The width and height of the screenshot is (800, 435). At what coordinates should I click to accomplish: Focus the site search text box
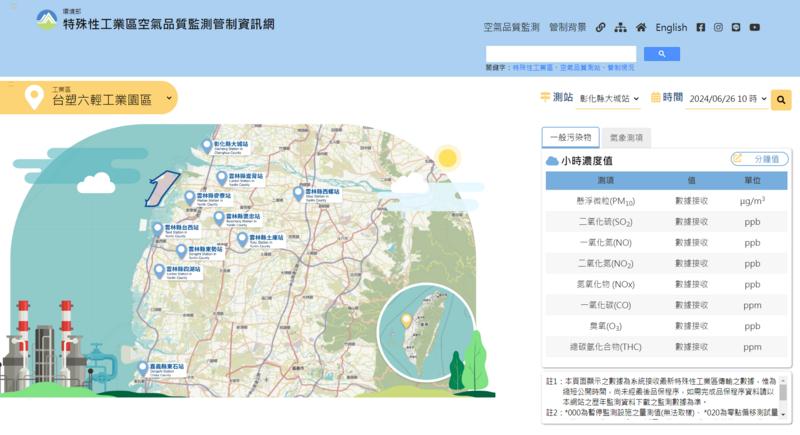pos(561,54)
